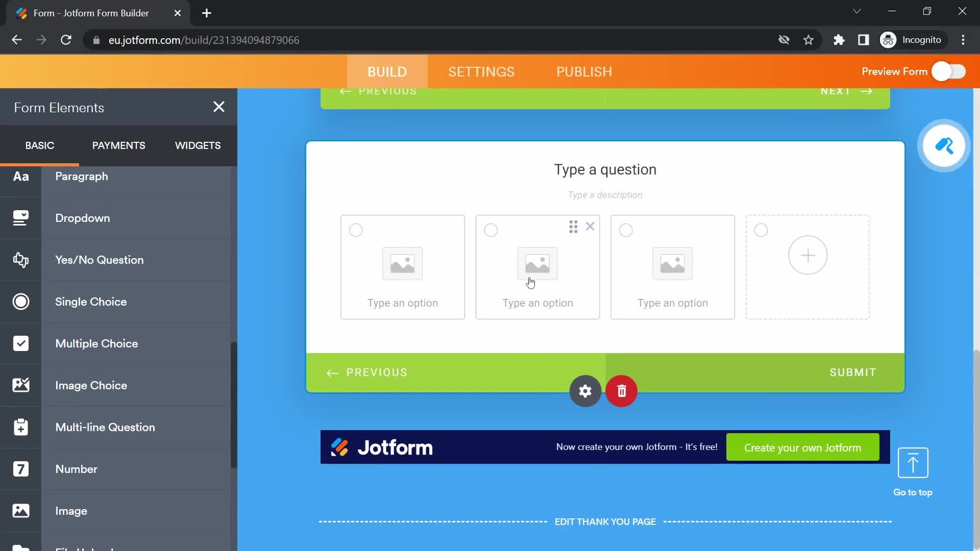Select the third image option radio button
This screenshot has height=551, width=980.
(x=626, y=230)
